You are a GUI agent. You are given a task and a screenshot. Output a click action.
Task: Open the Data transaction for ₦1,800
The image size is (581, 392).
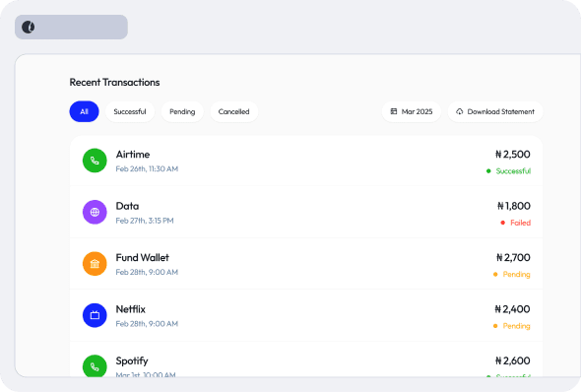point(306,212)
